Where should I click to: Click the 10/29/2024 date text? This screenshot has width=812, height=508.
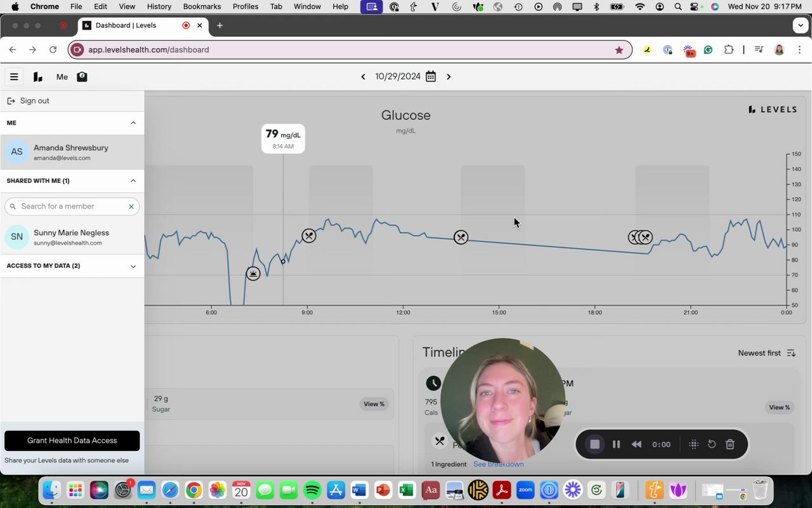(x=398, y=76)
